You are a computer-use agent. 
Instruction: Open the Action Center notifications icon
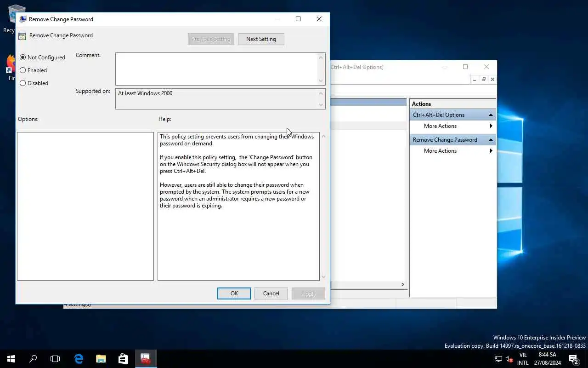[573, 359]
